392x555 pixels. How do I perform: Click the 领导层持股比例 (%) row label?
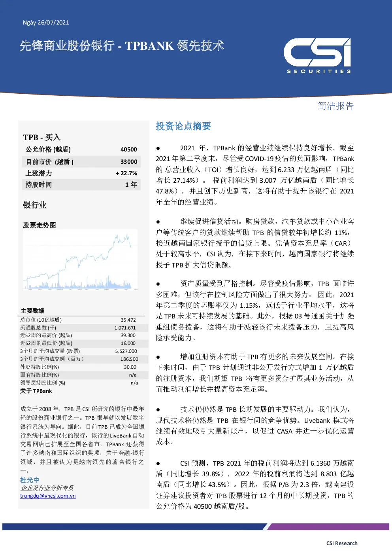43,383
